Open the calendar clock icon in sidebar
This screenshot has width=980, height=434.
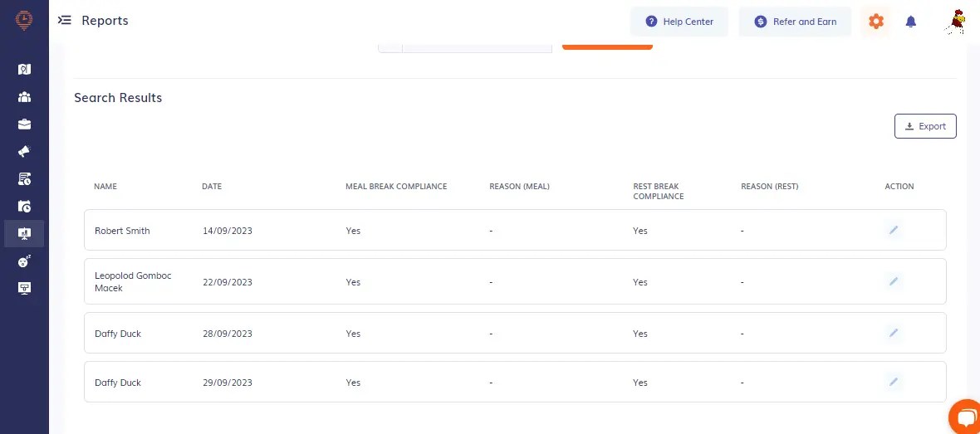[24, 207]
